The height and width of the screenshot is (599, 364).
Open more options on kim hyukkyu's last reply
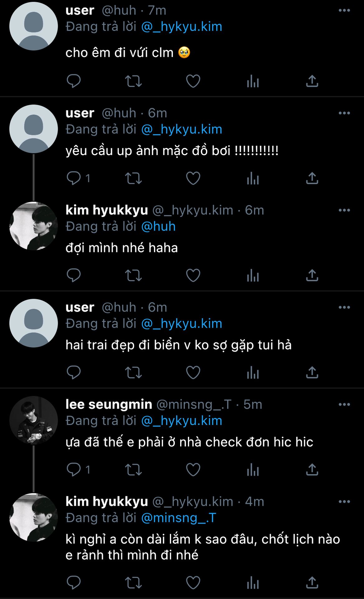pyautogui.click(x=344, y=502)
